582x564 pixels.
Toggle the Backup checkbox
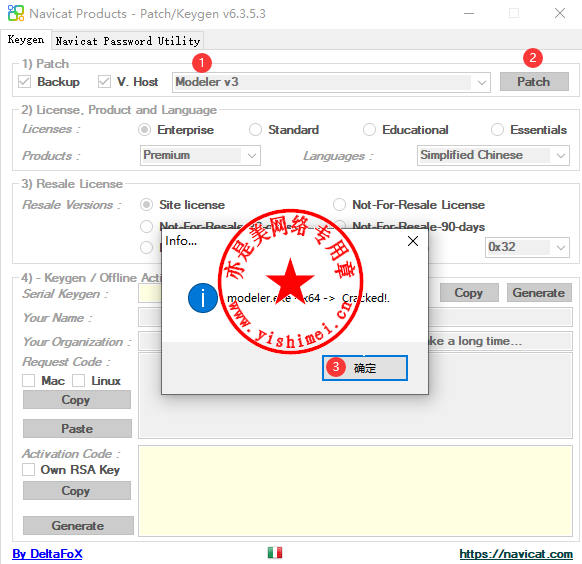tap(24, 82)
